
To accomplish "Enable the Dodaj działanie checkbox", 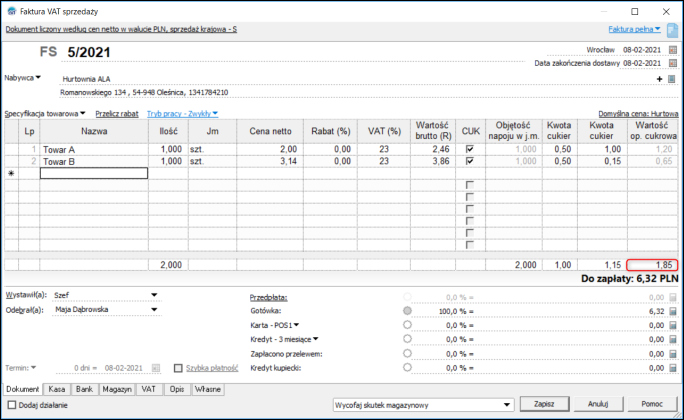I will (x=11, y=404).
